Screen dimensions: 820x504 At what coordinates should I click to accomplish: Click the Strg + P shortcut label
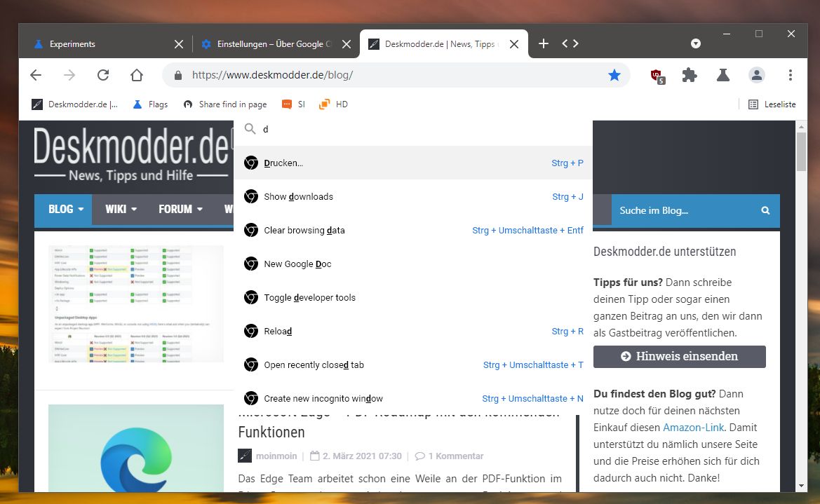(567, 163)
